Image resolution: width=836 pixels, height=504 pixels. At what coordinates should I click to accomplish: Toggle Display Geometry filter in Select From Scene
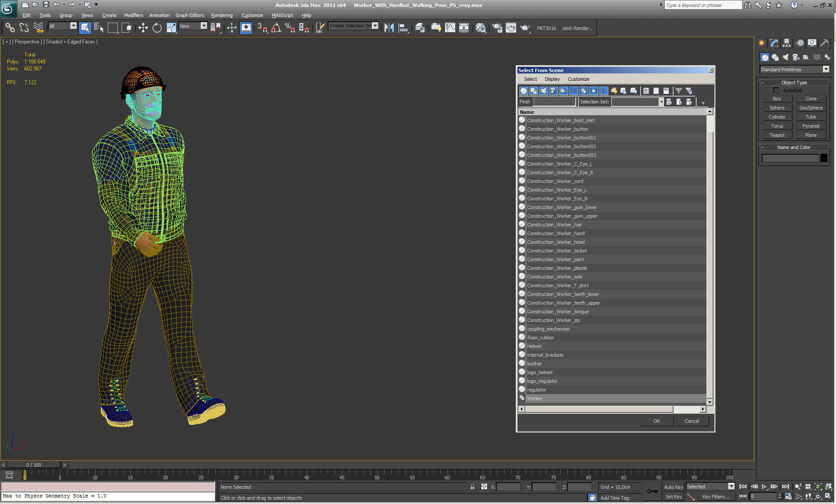pos(524,91)
